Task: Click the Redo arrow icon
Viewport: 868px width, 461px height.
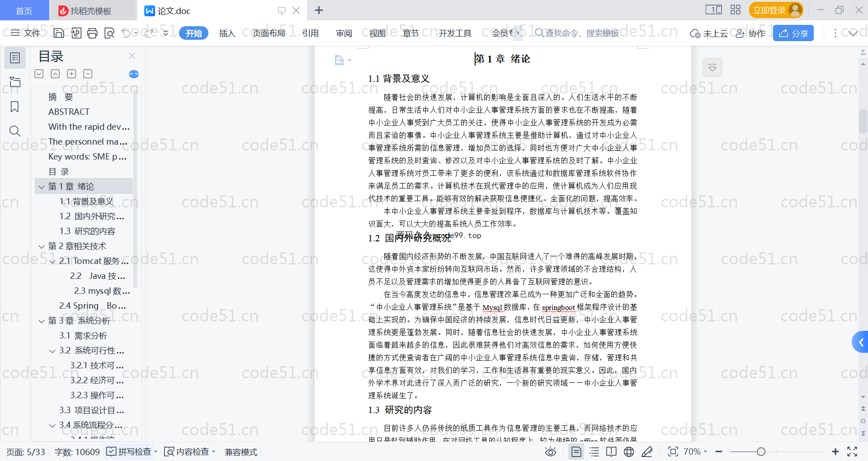Action: pyautogui.click(x=149, y=33)
